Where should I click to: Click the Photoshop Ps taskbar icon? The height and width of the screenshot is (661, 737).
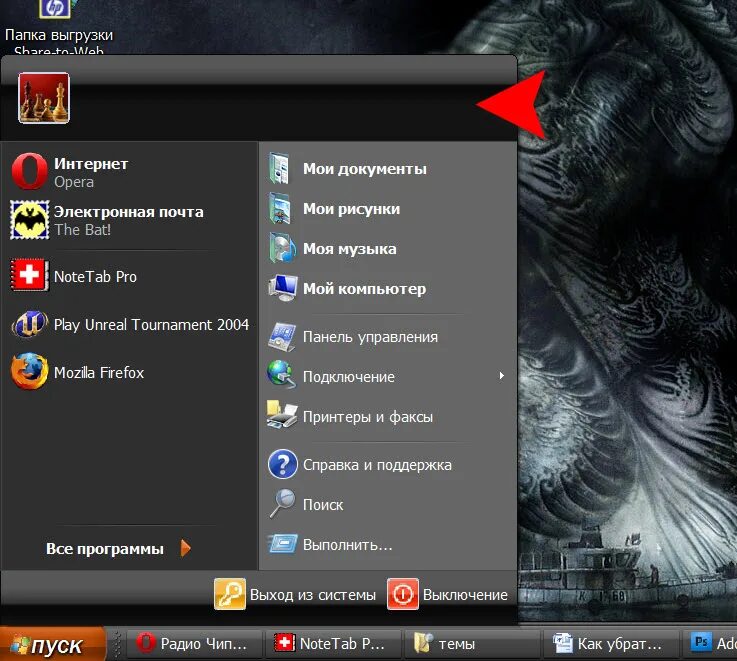pyautogui.click(x=701, y=642)
